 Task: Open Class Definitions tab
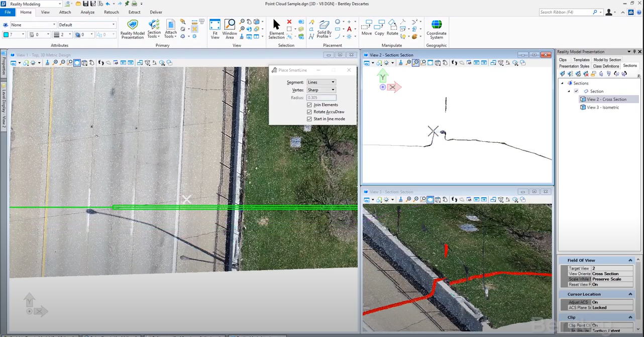[606, 66]
